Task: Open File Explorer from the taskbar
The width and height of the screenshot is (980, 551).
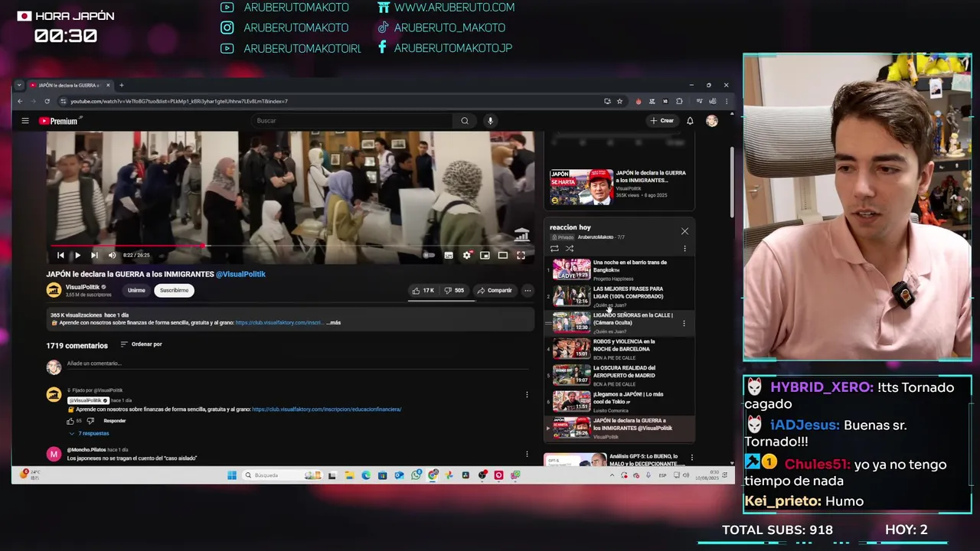Action: (349, 475)
